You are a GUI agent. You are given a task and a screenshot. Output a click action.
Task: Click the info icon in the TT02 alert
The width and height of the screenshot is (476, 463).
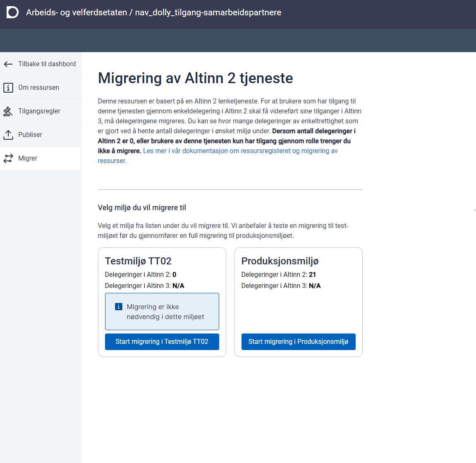tap(119, 307)
